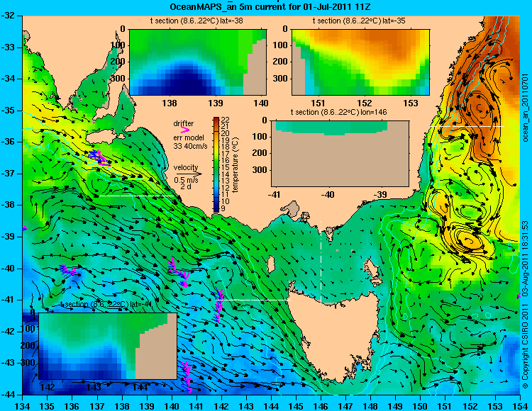Viewport: 532px width, 411px height.
Task: Click the 't section (8.6..22°C) lon=146' heading
Action: tap(338, 112)
